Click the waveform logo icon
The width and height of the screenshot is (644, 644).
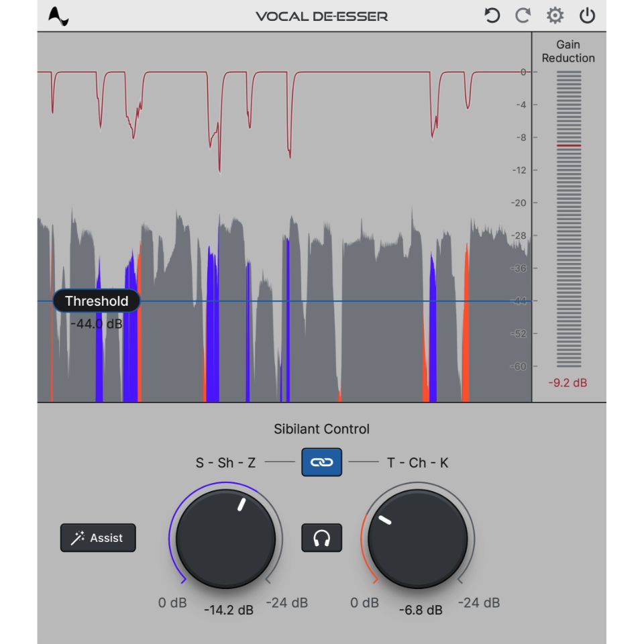click(59, 16)
